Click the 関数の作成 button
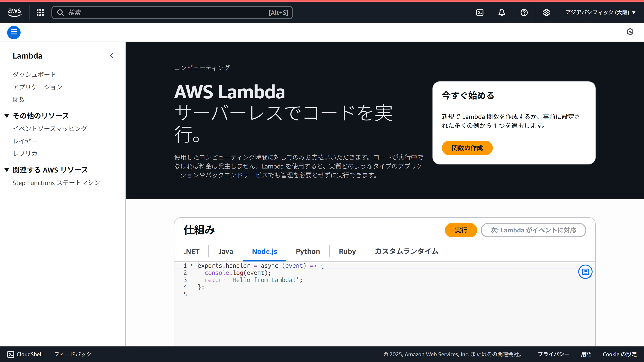The image size is (644, 362). point(467,148)
